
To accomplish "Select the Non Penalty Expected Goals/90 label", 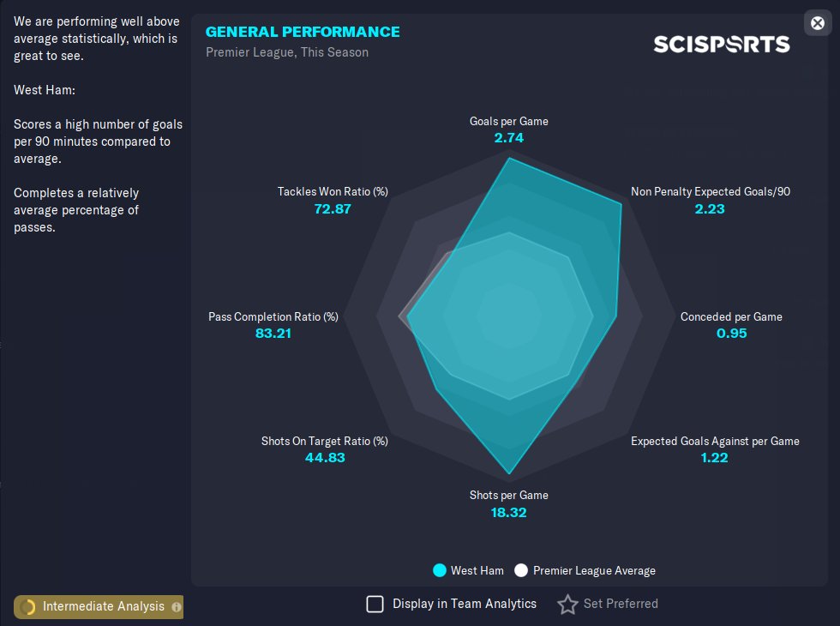I will click(x=710, y=191).
